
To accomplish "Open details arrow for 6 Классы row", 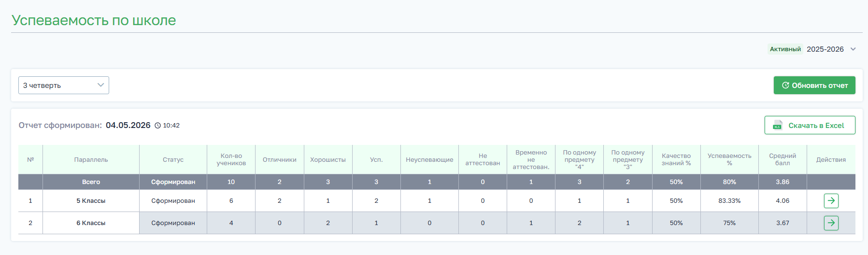I will pos(831,223).
